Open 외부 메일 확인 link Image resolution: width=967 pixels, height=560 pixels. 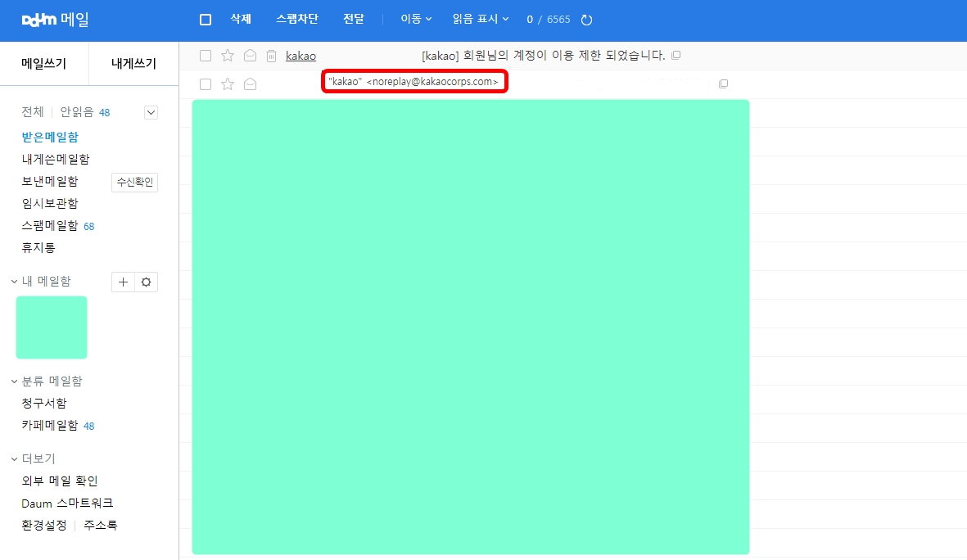click(60, 481)
